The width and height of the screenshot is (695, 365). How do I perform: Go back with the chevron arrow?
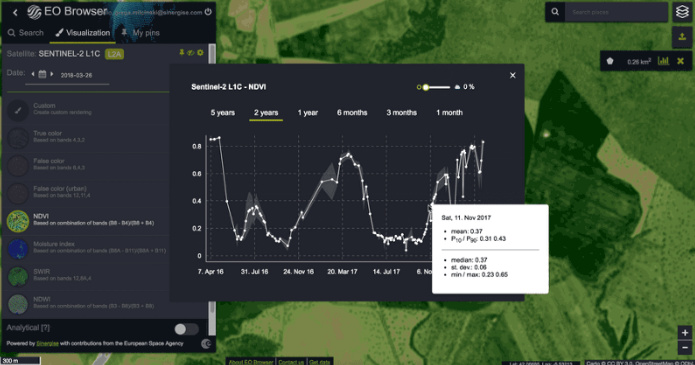coord(15,12)
